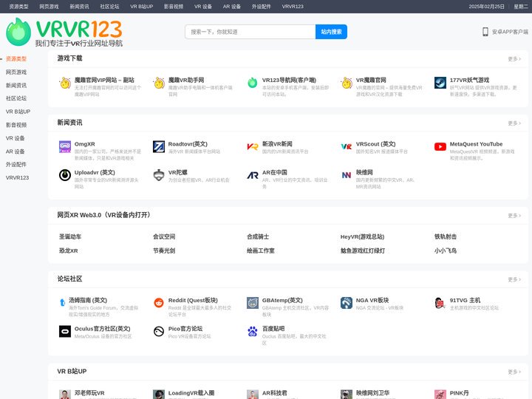Open the MetaQuest YouTube red play icon
This screenshot has width=532, height=399.
440,146
